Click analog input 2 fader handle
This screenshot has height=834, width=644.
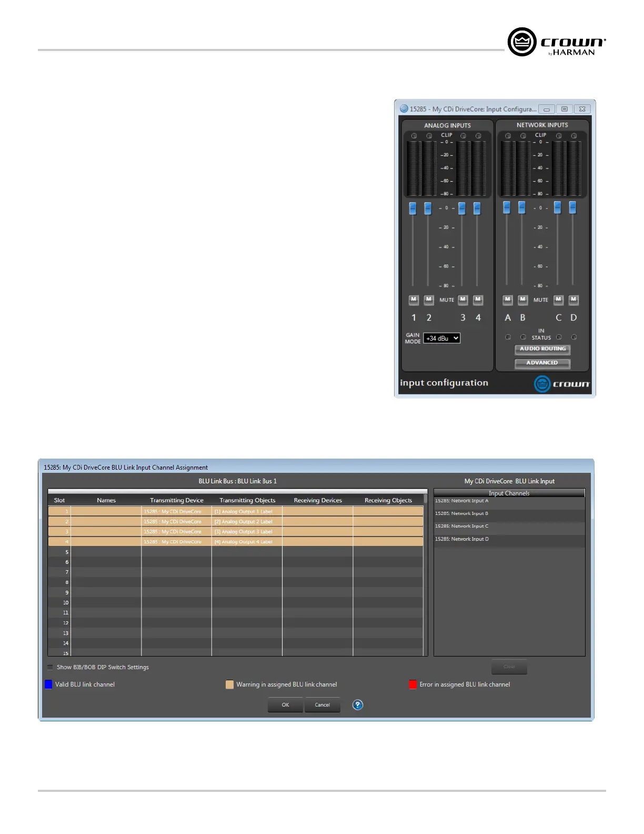pyautogui.click(x=428, y=208)
